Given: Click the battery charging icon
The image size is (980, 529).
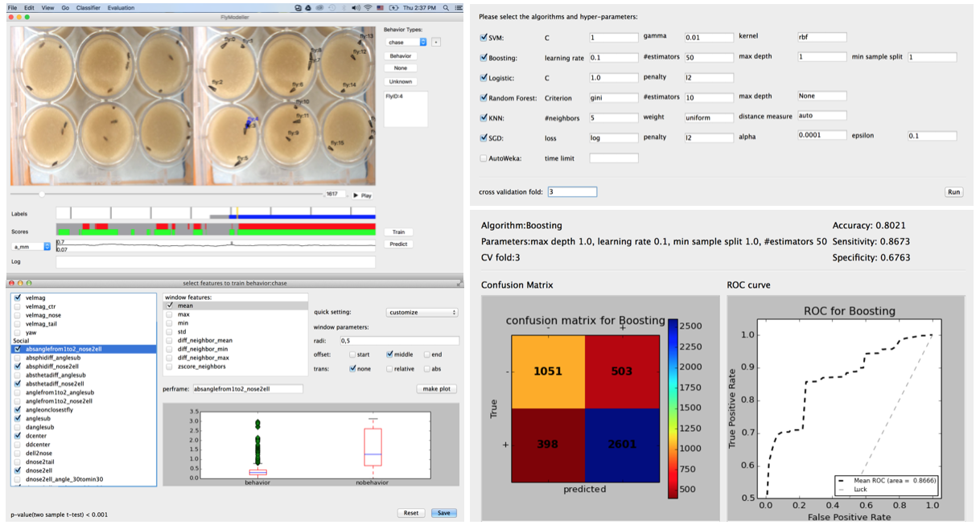Looking at the screenshot, I should click(x=393, y=7).
